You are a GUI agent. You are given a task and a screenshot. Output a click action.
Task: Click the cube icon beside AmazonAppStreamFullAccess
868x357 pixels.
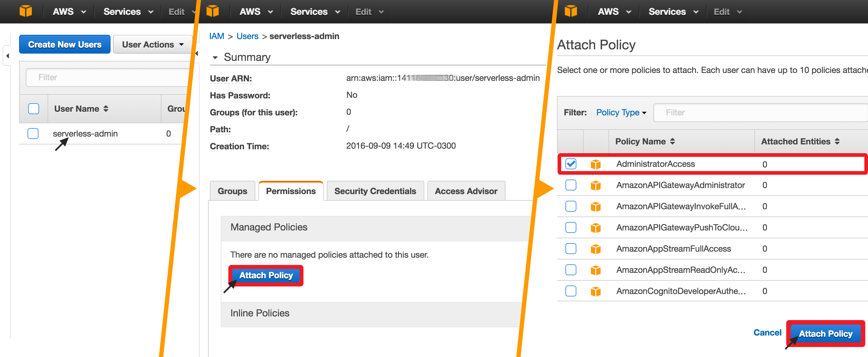pos(596,249)
